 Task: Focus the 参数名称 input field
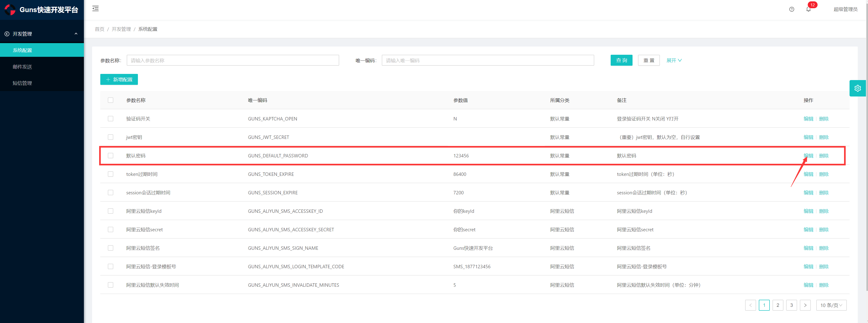[x=232, y=60]
